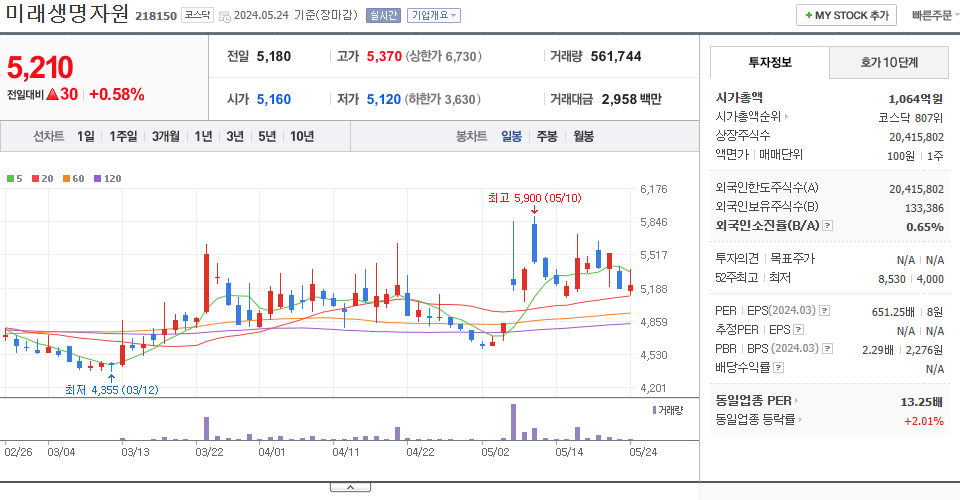This screenshot has height=500, width=960.
Task: Click the clock icon beside 2024.05.24 date
Action: 225,17
